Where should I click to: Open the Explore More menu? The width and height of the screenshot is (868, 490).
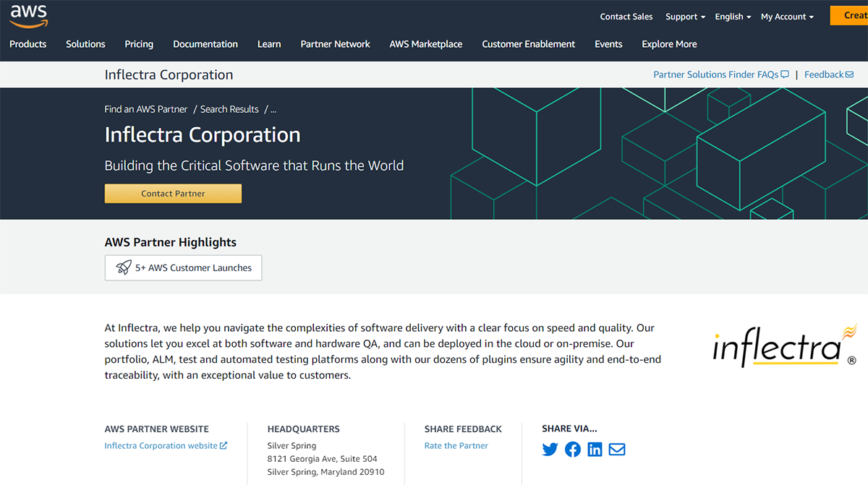(x=668, y=44)
